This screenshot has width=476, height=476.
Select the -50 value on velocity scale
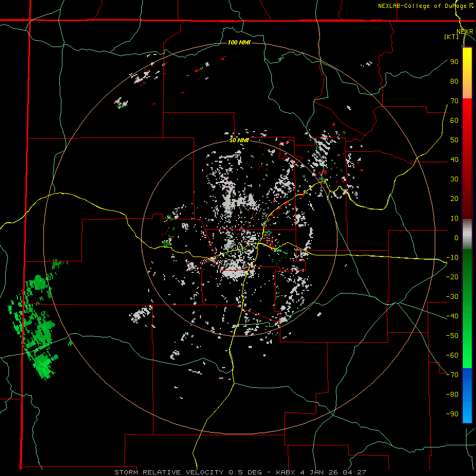(452, 335)
